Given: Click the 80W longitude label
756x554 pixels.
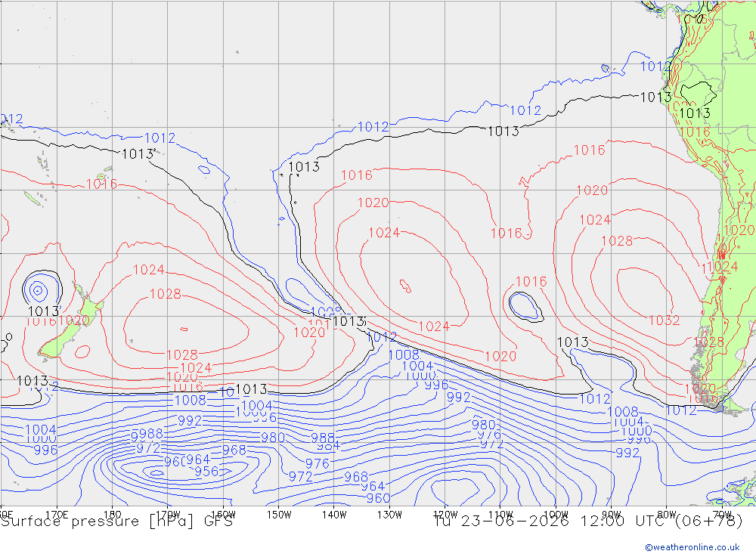Looking at the screenshot, I should [x=667, y=515].
